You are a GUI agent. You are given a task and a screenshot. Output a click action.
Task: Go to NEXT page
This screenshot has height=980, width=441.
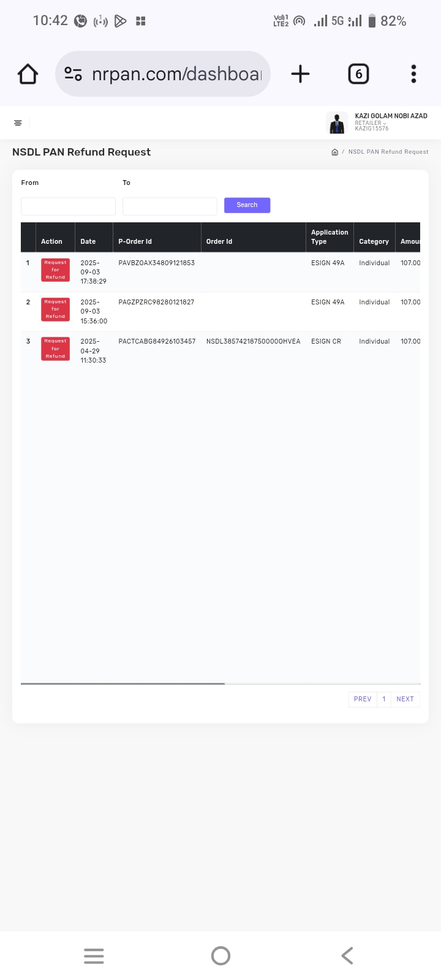point(405,699)
